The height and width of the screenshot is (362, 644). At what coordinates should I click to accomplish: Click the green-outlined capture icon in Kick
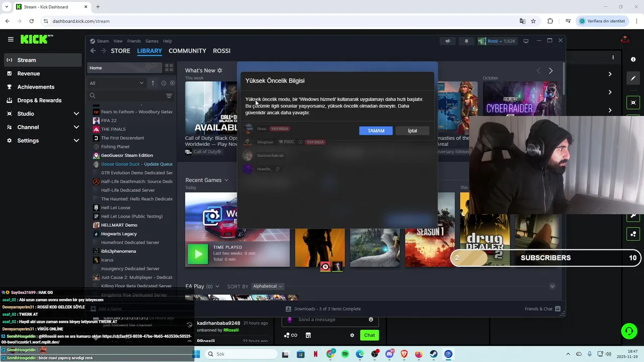pyautogui.click(x=633, y=103)
